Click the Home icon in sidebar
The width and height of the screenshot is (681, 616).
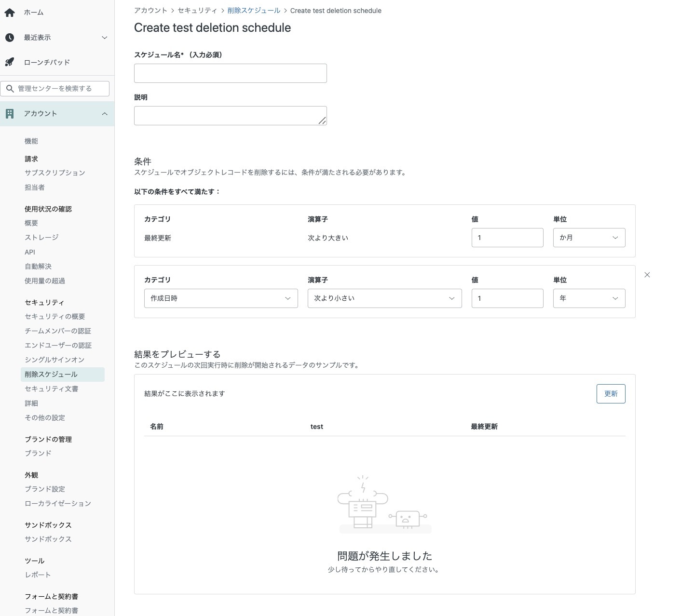coord(10,13)
